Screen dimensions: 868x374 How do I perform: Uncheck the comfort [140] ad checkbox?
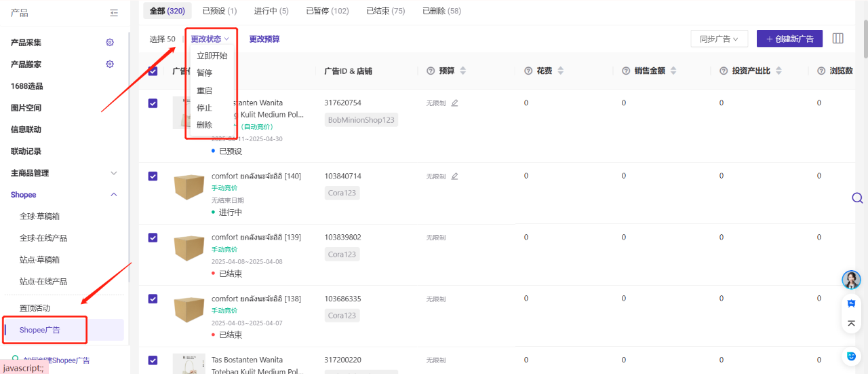click(x=153, y=176)
